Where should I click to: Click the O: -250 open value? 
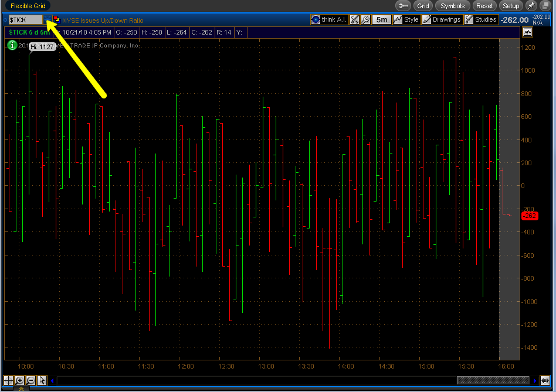[126, 32]
